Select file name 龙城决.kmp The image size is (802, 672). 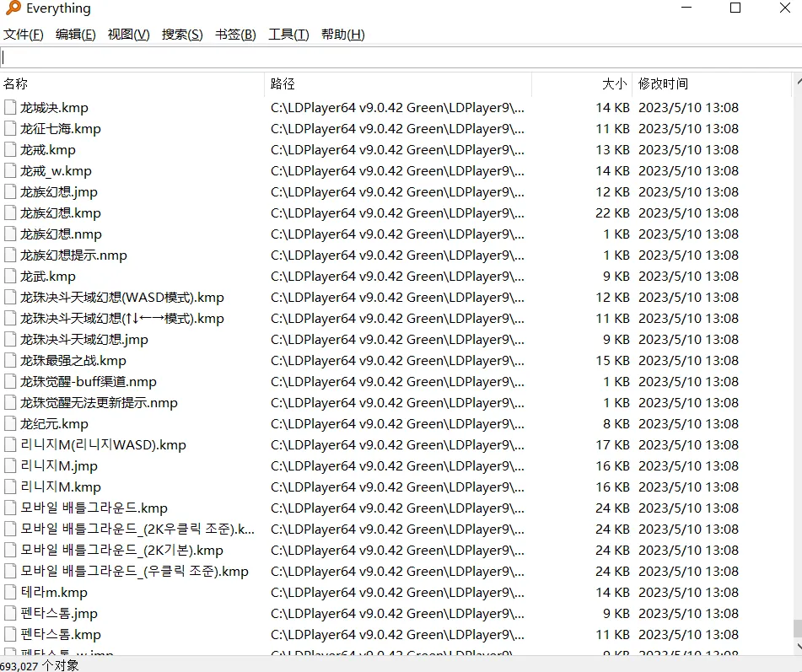[54, 107]
